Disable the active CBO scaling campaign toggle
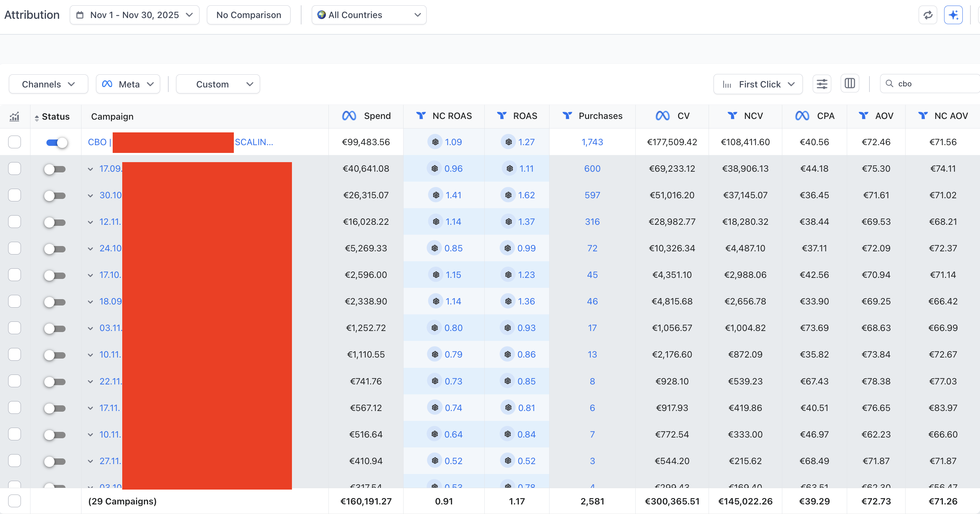980x514 pixels. coord(57,143)
